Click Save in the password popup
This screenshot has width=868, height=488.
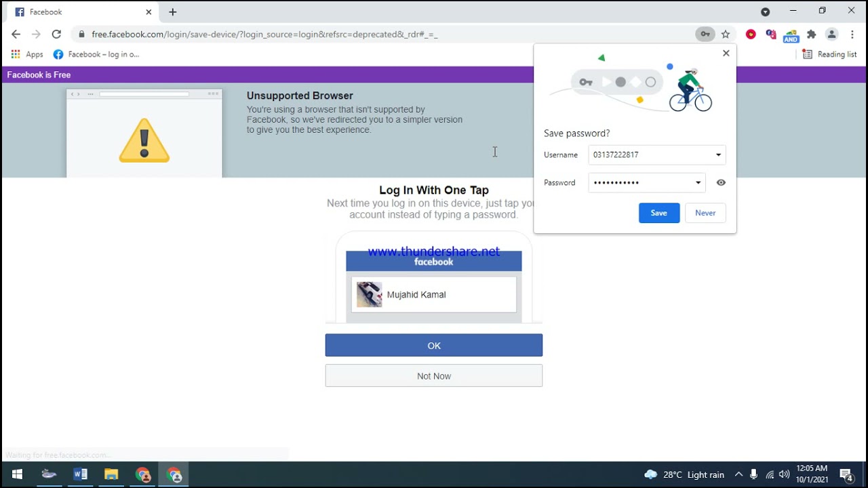(x=659, y=213)
